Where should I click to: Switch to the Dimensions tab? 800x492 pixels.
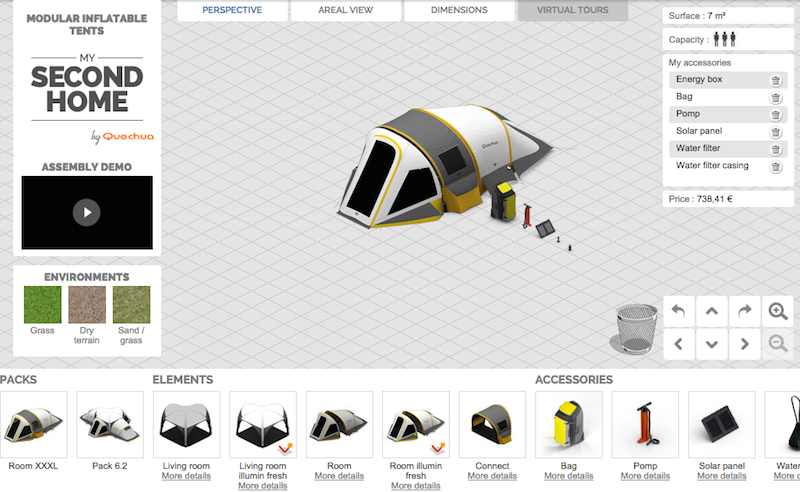459,10
